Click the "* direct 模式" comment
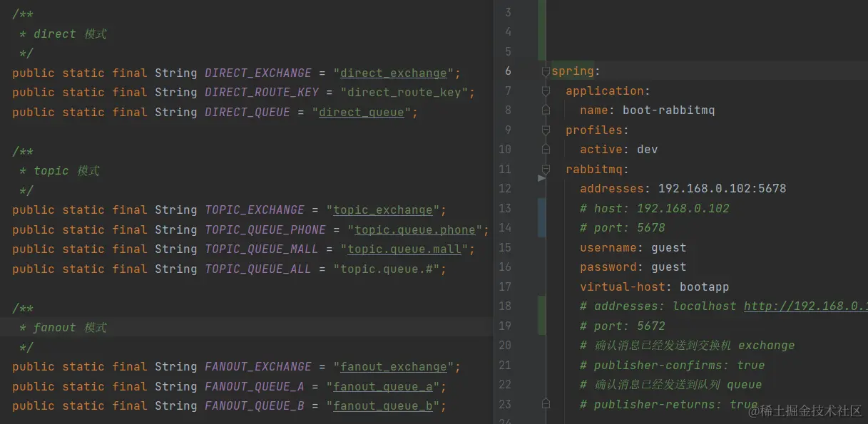868x424 pixels. 63,34
